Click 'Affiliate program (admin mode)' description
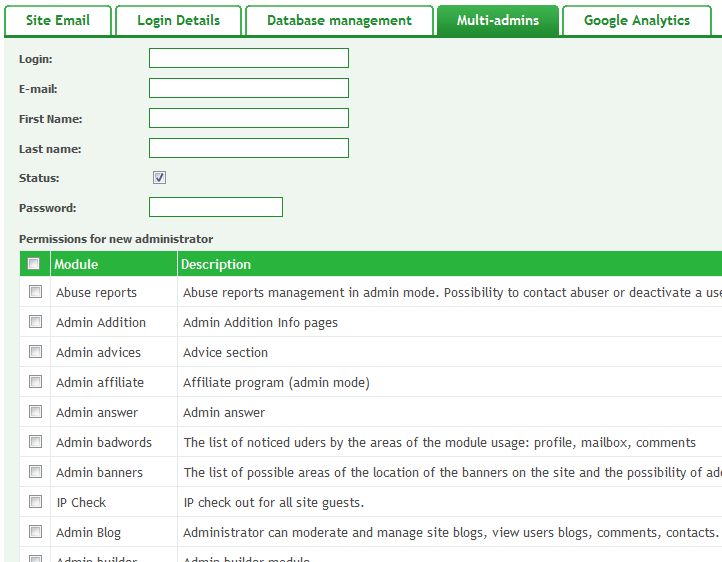 [276, 383]
